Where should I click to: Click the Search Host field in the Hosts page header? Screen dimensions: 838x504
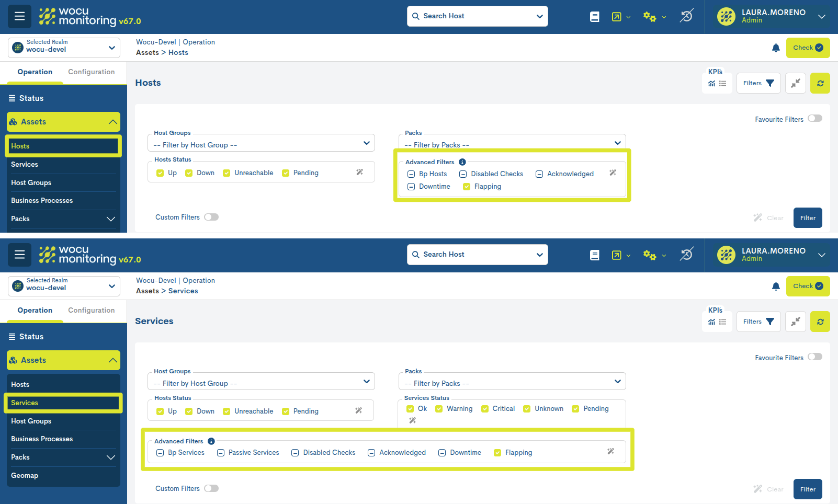[x=477, y=16]
